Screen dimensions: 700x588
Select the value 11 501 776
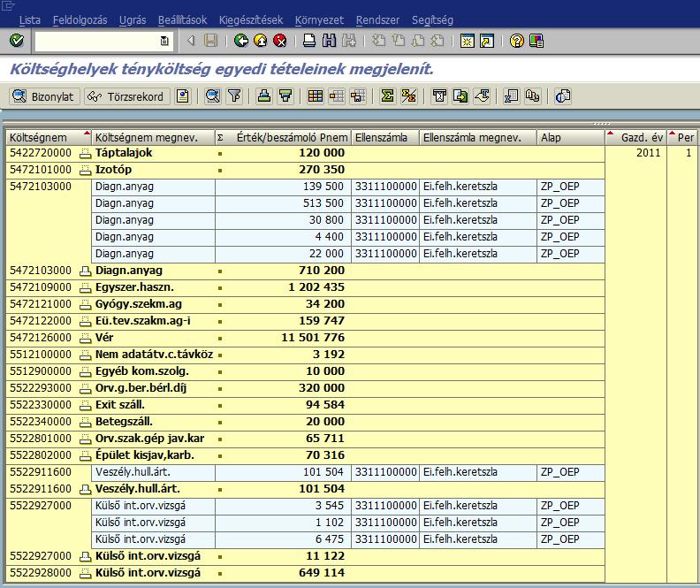click(313, 338)
